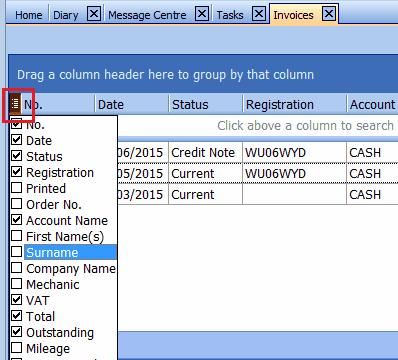Switch to the Home tab

pyautogui.click(x=29, y=15)
